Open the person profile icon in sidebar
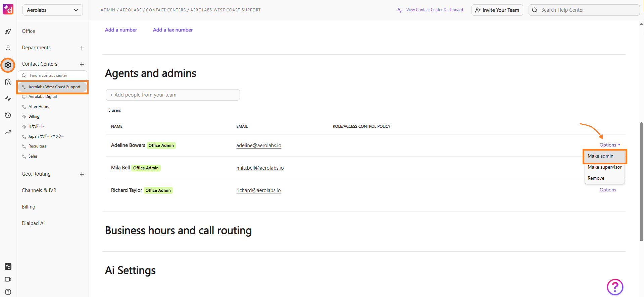The height and width of the screenshot is (297, 644). tap(8, 48)
